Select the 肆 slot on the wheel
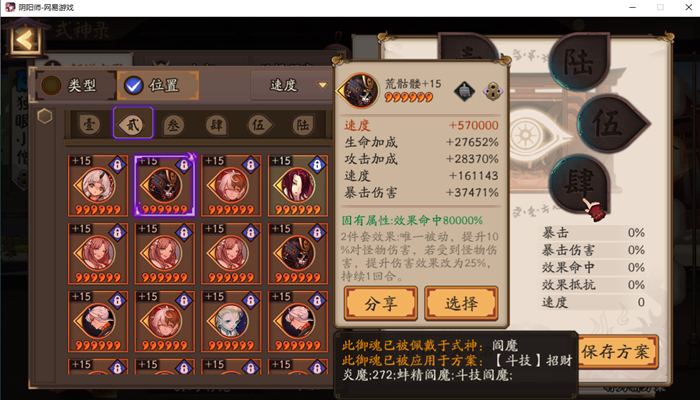The height and width of the screenshot is (400, 700). [579, 184]
